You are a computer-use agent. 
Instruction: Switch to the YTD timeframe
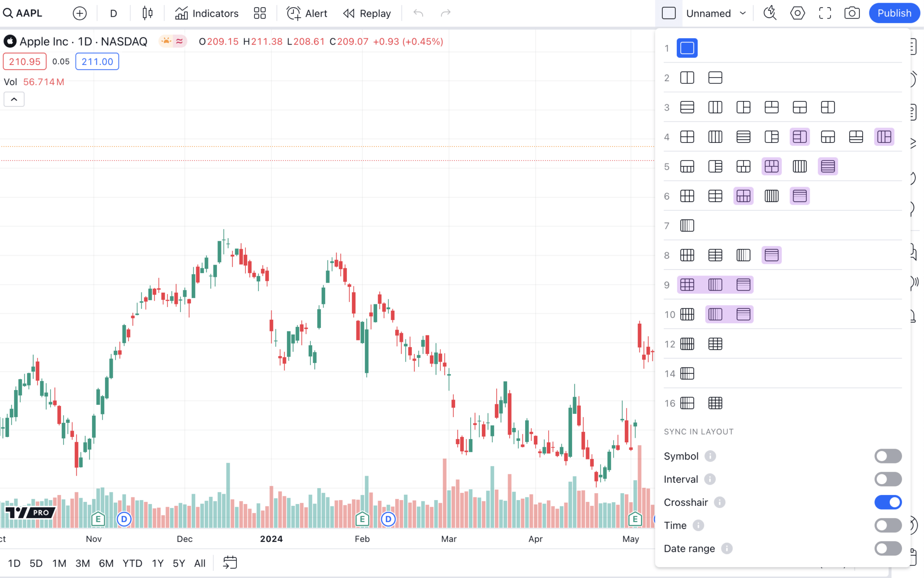[132, 563]
